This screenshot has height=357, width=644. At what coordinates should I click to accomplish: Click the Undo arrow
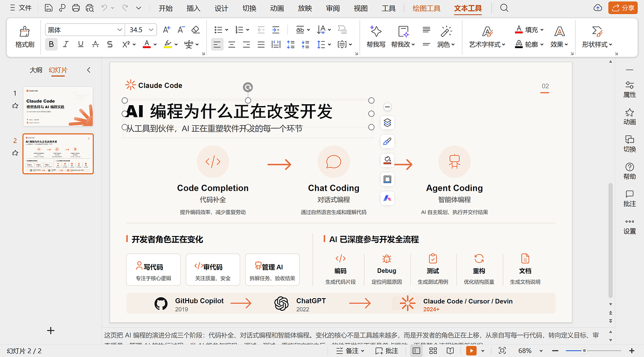click(x=104, y=8)
